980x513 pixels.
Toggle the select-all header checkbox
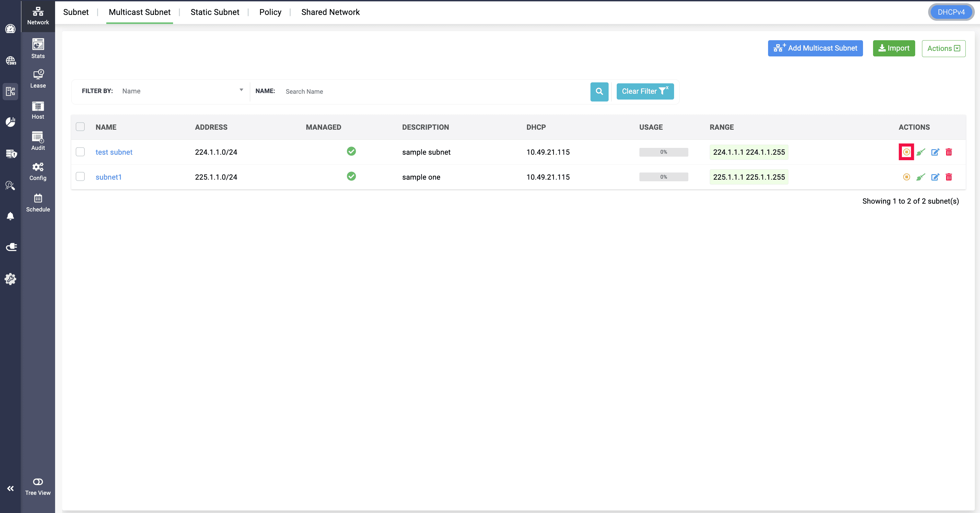pos(80,127)
